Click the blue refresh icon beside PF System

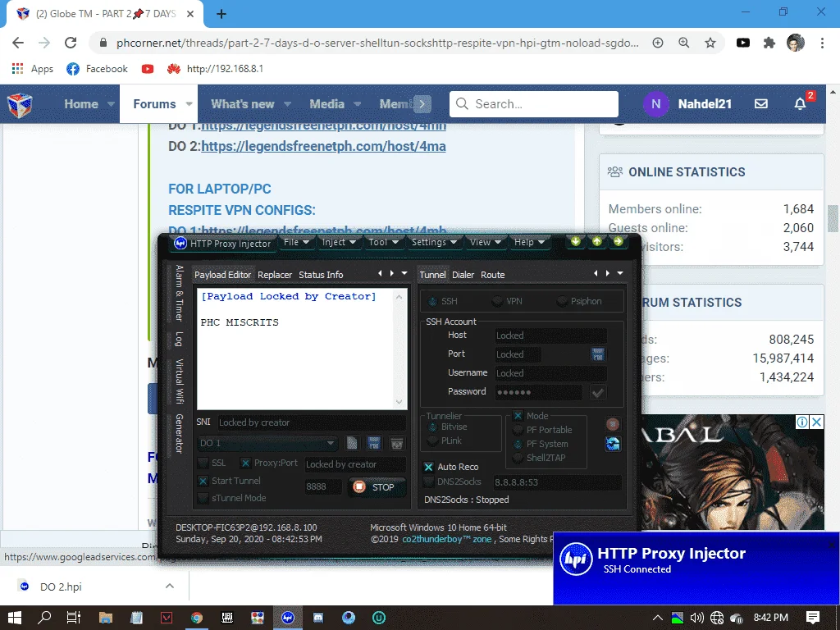[613, 444]
